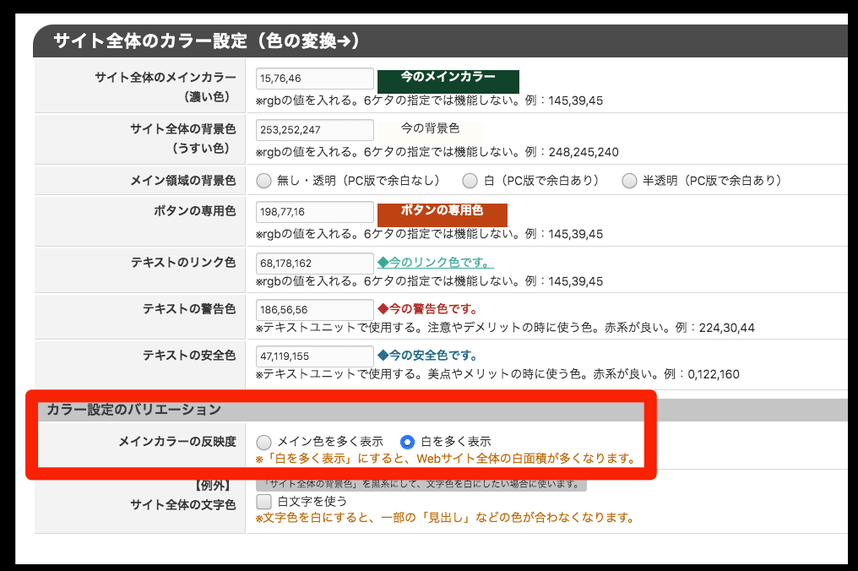
Task: Select the テキストの警告色 input field
Action: 314,310
